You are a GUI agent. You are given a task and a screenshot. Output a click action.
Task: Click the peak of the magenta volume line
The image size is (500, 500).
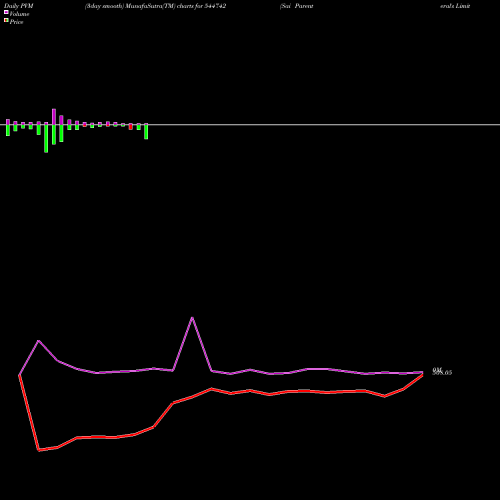192,318
